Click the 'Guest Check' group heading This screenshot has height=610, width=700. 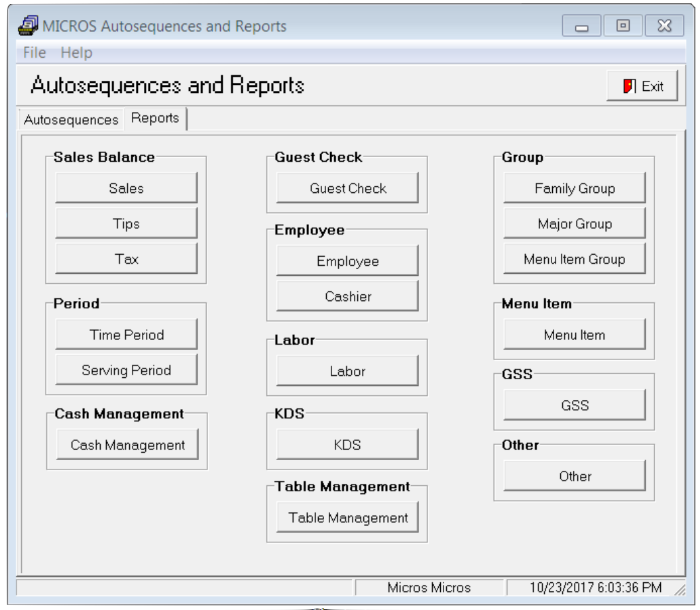click(318, 157)
